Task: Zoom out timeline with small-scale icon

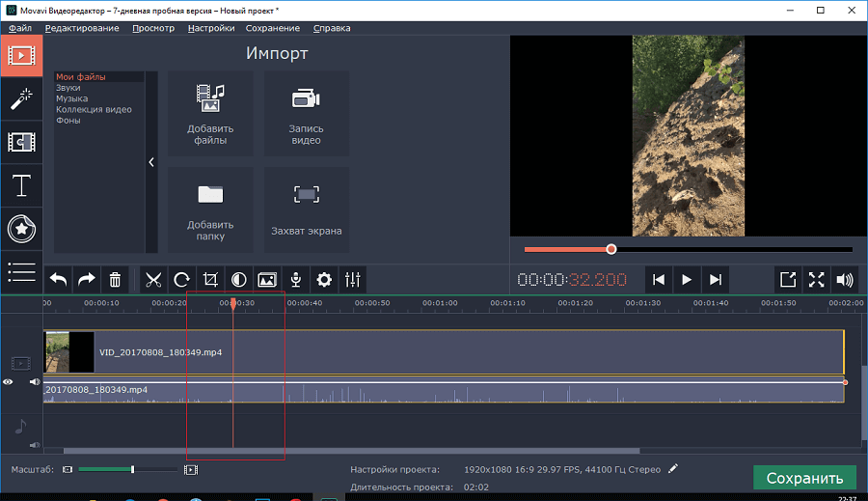Action: pos(68,469)
